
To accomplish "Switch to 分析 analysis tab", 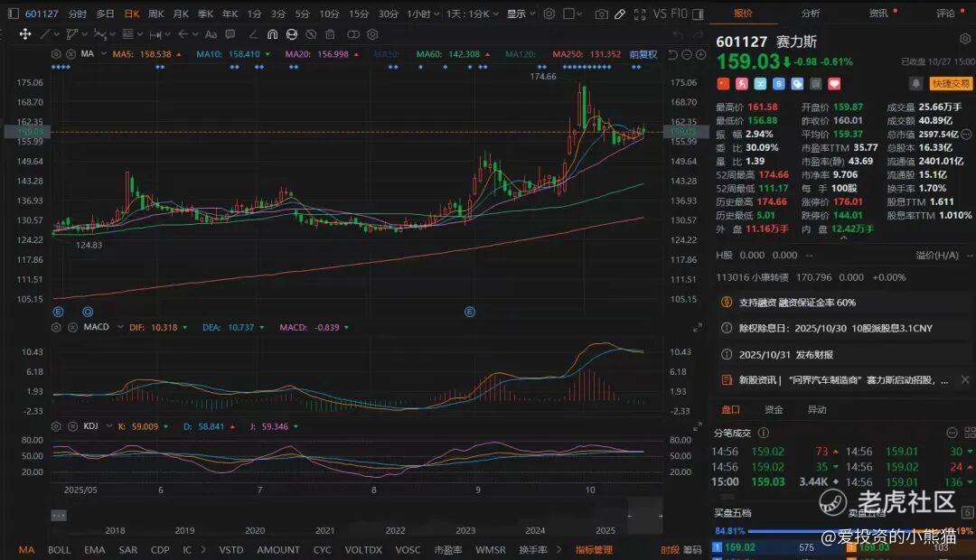I will click(x=811, y=13).
